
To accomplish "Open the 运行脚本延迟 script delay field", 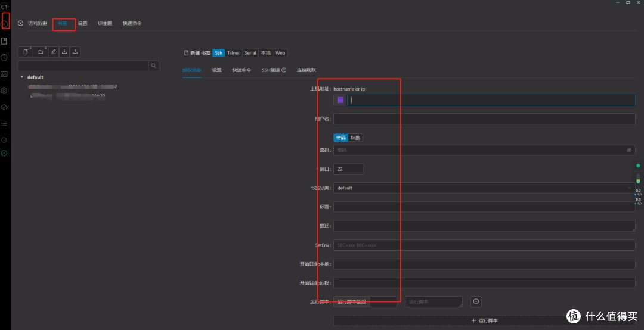I will click(x=365, y=301).
